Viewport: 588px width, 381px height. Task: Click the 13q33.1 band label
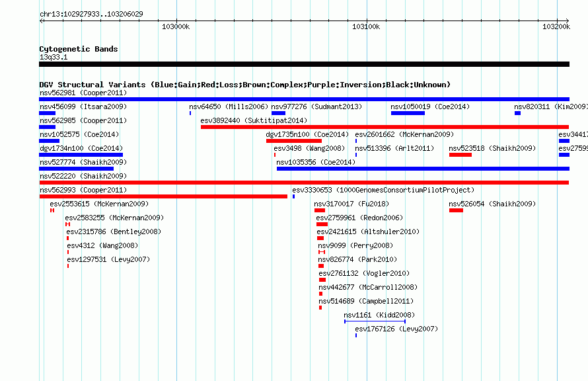(54, 57)
